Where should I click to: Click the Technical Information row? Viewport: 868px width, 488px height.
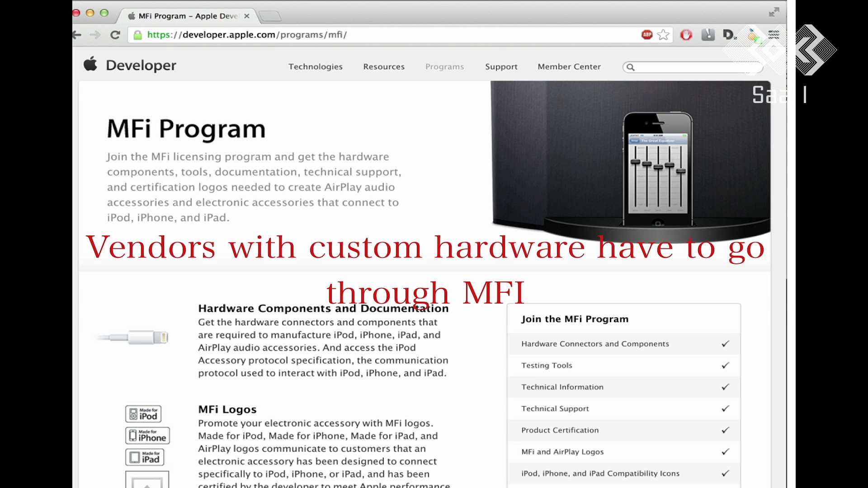click(x=624, y=387)
